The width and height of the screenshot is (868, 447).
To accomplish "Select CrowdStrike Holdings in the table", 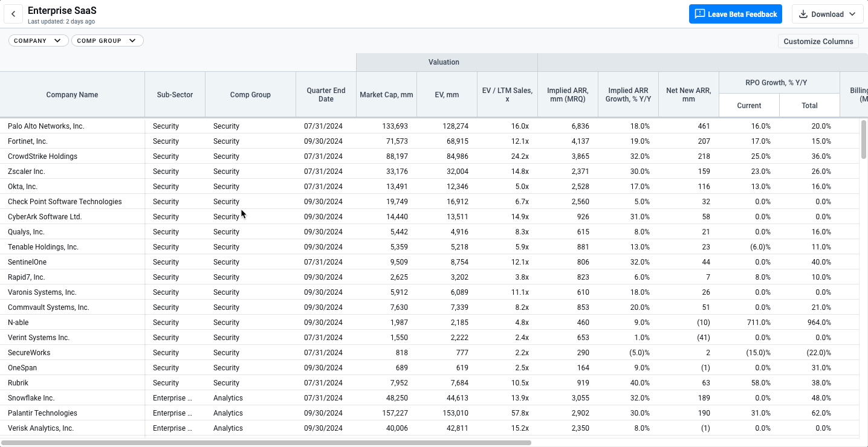I will coord(42,156).
